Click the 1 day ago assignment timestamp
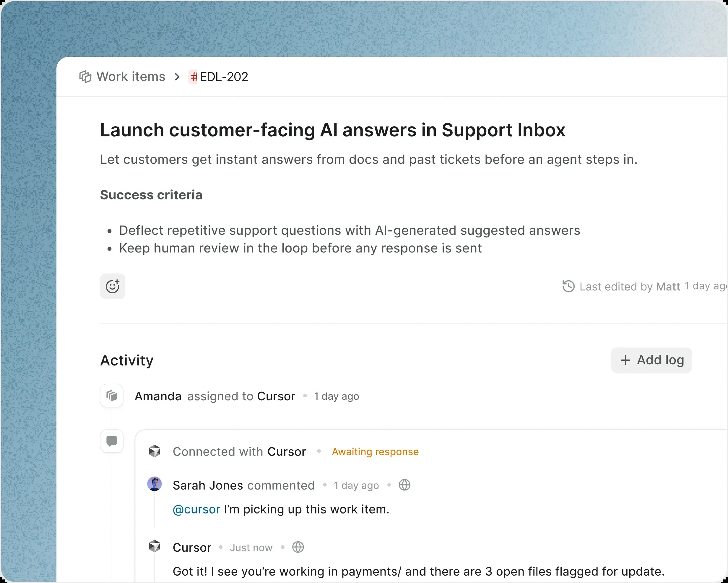728x583 pixels. coord(336,396)
